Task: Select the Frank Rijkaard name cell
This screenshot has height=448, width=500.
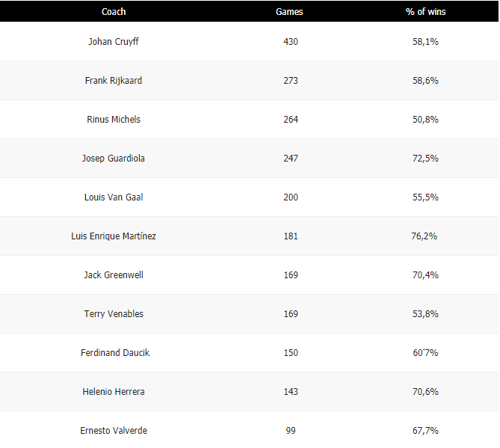Action: (114, 81)
